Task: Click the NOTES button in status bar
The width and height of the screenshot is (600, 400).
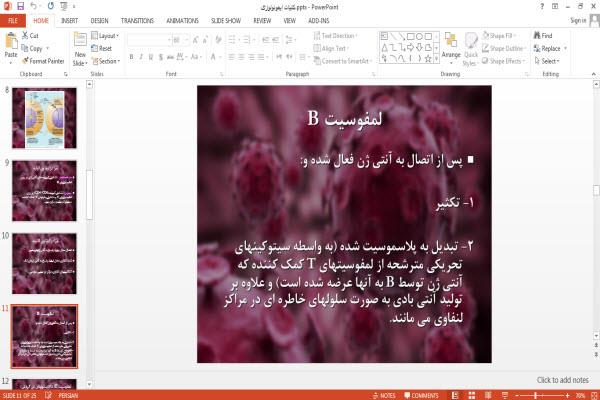Action: (384, 395)
